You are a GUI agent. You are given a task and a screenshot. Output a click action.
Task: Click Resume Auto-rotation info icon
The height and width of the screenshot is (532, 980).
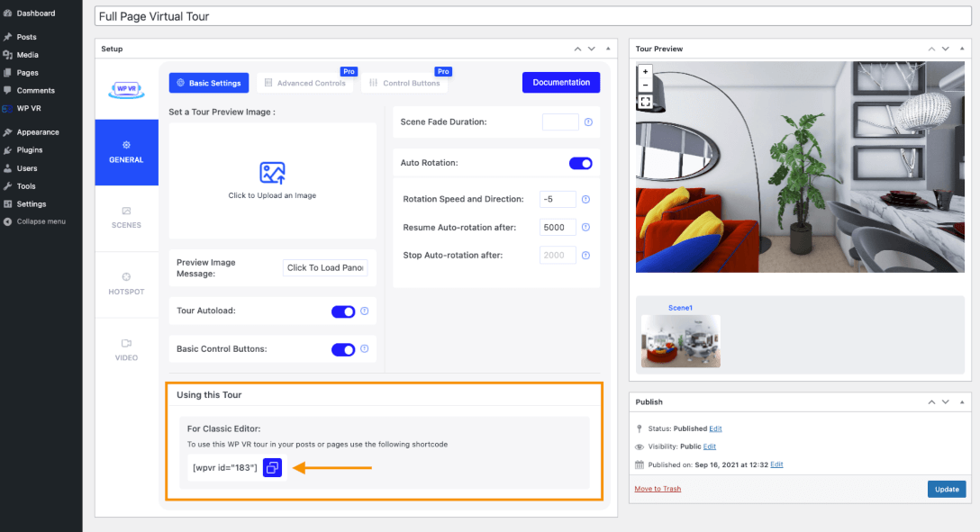pos(585,227)
